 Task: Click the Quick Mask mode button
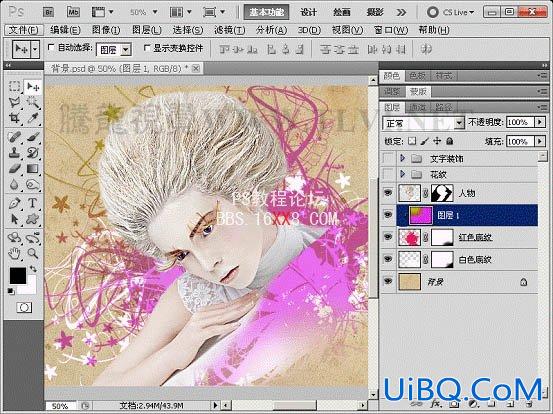tap(24, 308)
